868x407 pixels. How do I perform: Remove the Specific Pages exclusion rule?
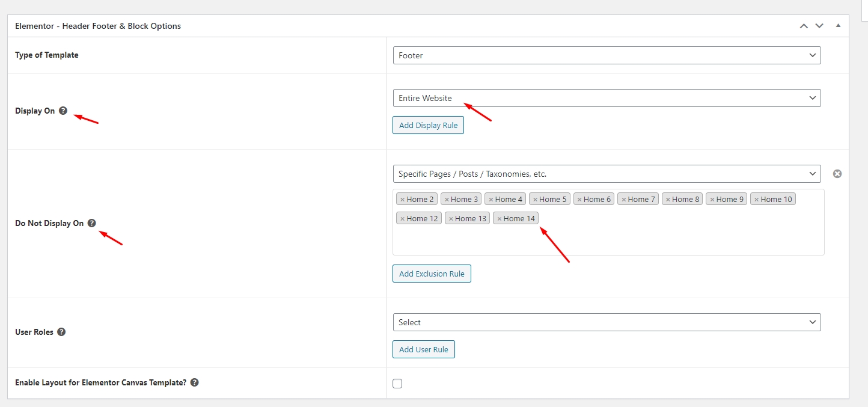tap(837, 174)
